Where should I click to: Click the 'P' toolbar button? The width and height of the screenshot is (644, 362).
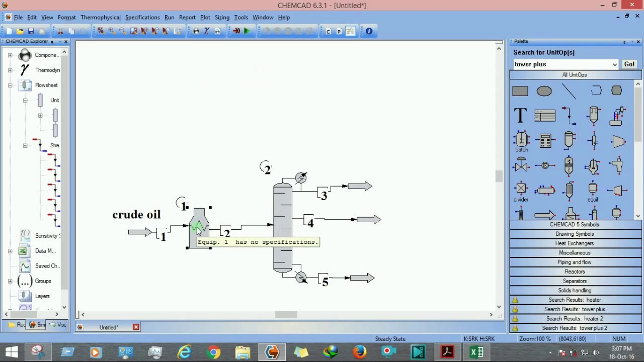339,31
